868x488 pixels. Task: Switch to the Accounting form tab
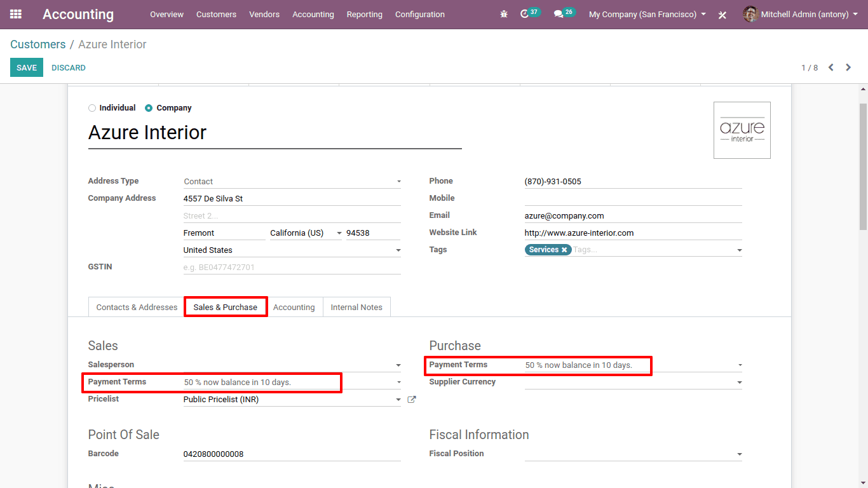pos(294,307)
